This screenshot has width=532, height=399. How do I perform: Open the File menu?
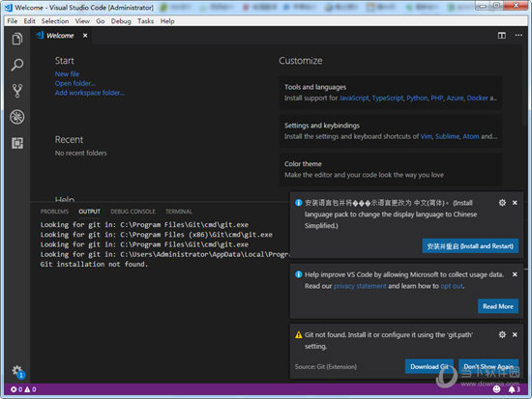(x=13, y=21)
